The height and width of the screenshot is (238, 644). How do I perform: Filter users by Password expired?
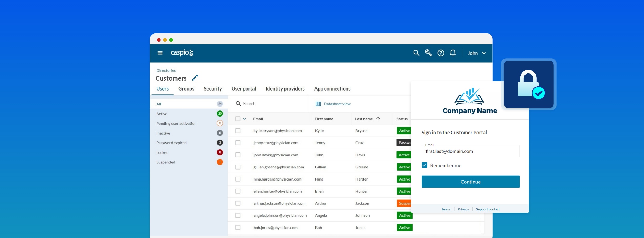tap(172, 143)
